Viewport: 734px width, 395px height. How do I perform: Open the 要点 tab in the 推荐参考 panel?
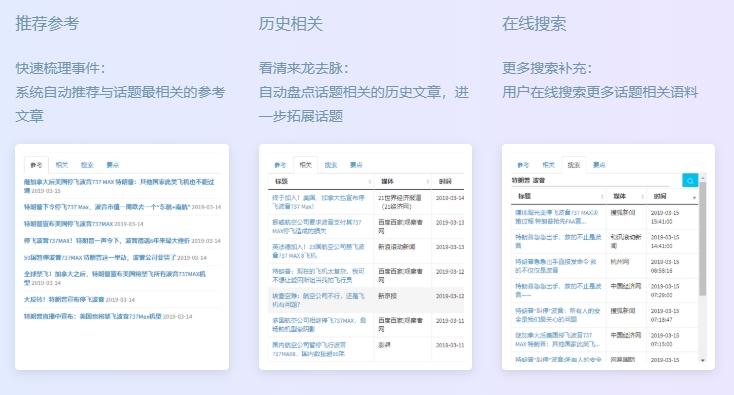coord(112,165)
